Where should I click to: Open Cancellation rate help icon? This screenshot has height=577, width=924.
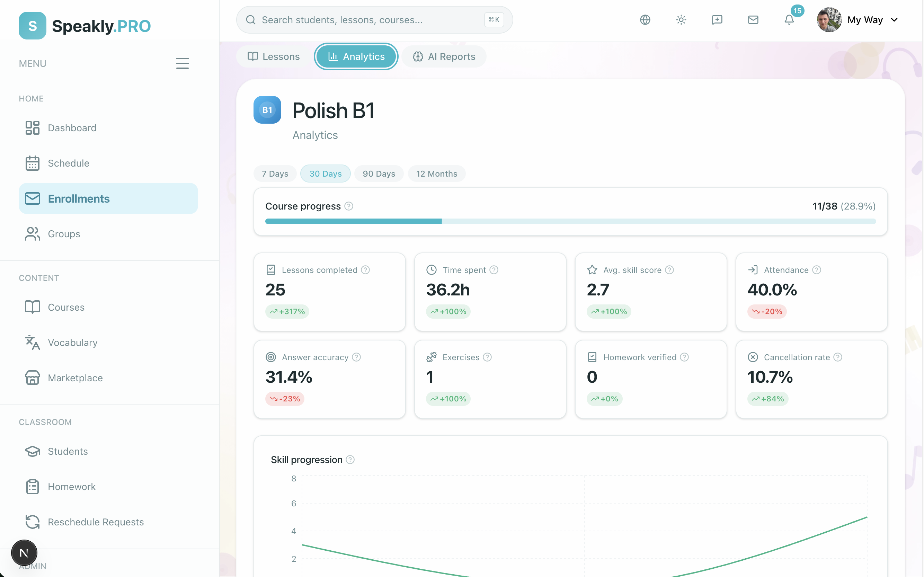pos(838,357)
